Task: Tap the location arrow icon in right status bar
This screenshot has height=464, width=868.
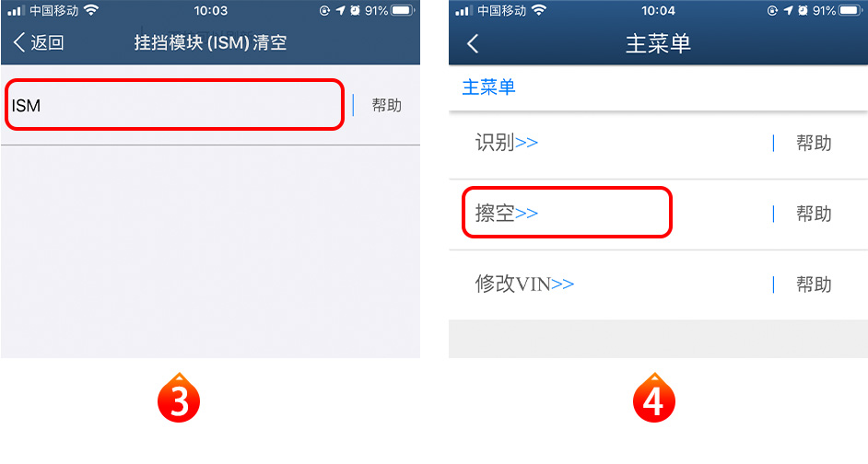Action: point(788,10)
